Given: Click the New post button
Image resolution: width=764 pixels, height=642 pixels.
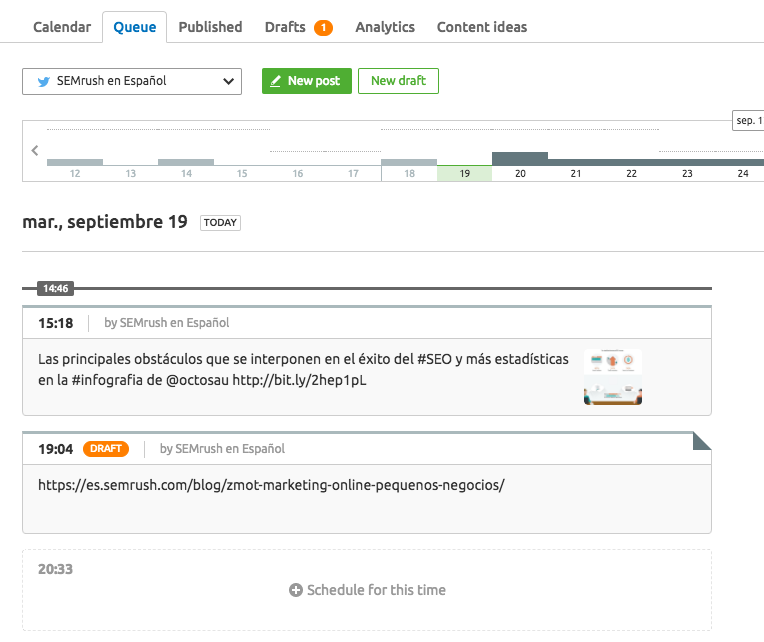Looking at the screenshot, I should click(x=306, y=81).
